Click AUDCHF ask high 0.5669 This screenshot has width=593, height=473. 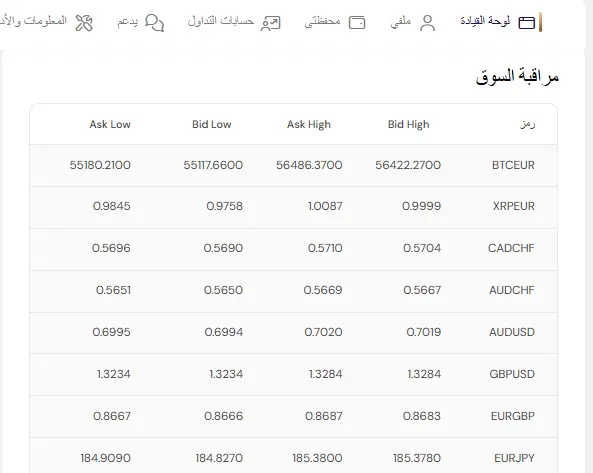(x=323, y=290)
